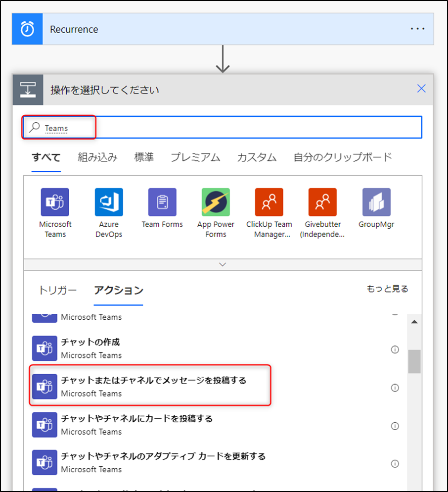The width and height of the screenshot is (448, 492).
Task: Switch to the すべて tab
Action: (x=46, y=157)
